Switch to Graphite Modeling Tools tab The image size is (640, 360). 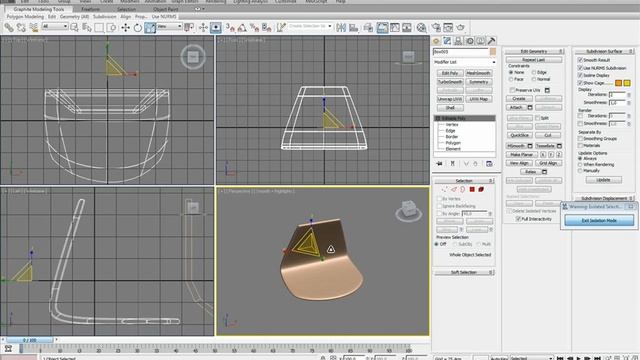39,9
